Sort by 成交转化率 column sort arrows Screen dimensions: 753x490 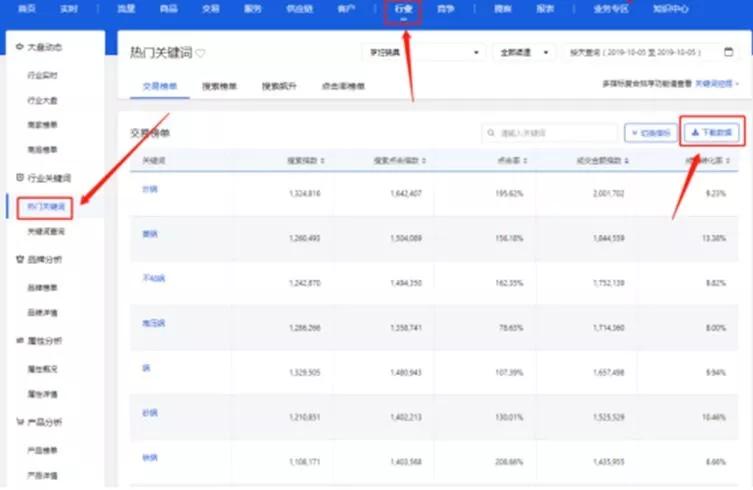(728, 160)
